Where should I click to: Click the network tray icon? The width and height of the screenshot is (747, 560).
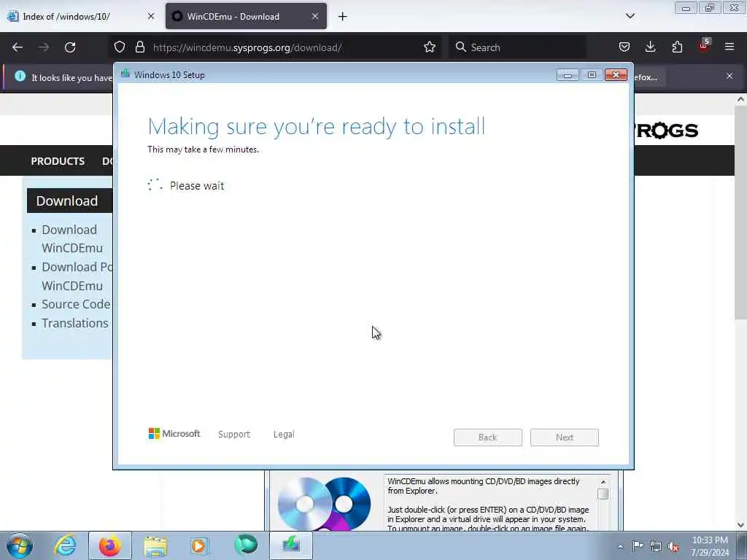click(x=656, y=547)
